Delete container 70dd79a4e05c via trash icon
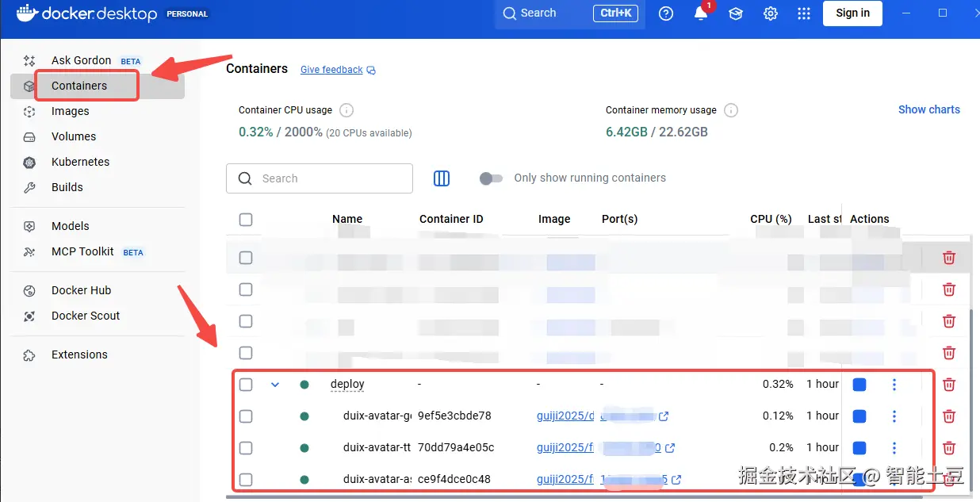The image size is (980, 502). (x=949, y=447)
